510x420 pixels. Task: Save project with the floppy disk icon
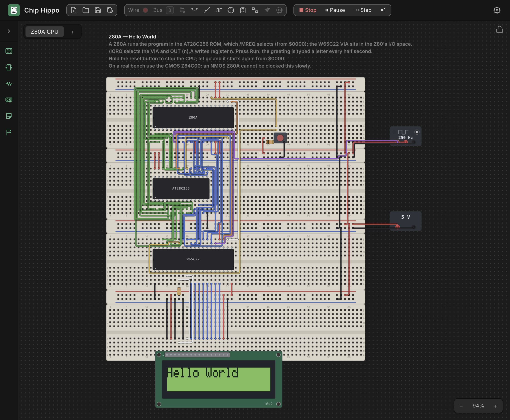(x=98, y=10)
